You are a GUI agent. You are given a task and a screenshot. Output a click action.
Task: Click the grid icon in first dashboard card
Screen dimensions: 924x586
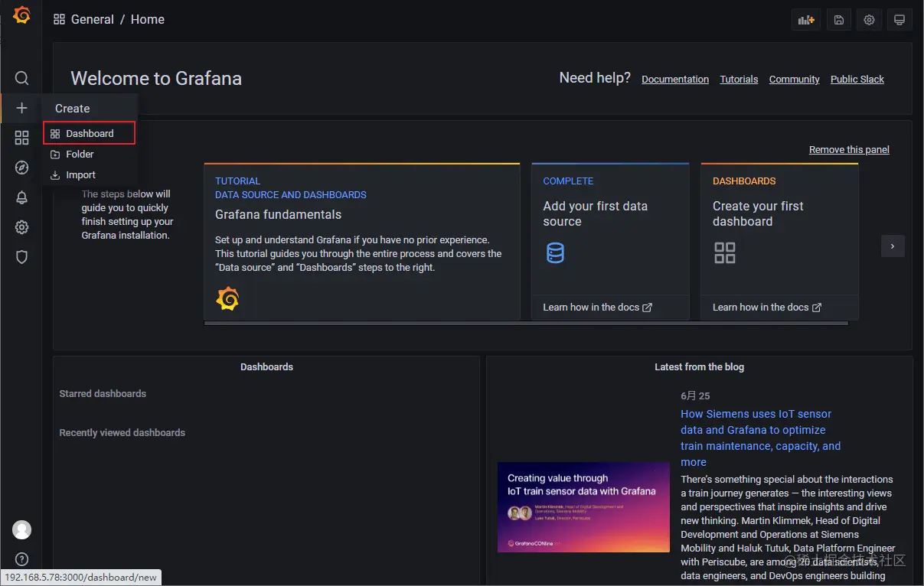[x=724, y=252]
